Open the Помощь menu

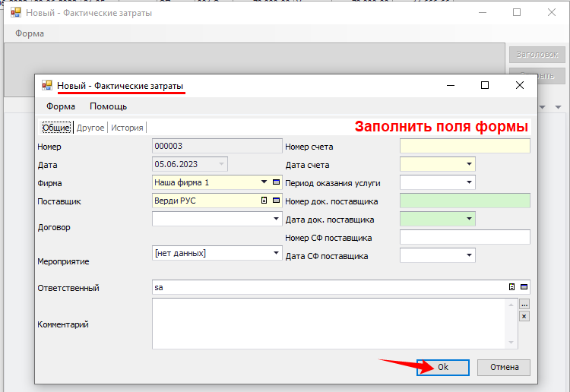[x=108, y=106]
